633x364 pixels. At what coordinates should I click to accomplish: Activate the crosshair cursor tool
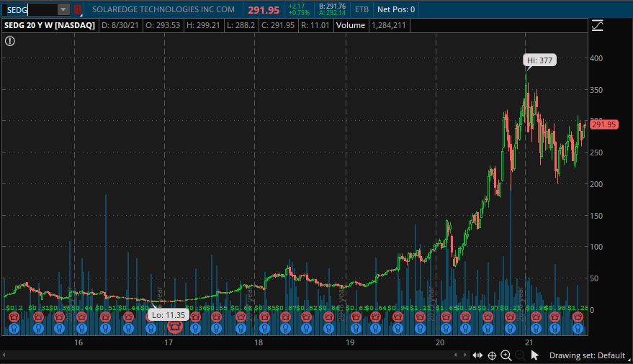(x=492, y=355)
